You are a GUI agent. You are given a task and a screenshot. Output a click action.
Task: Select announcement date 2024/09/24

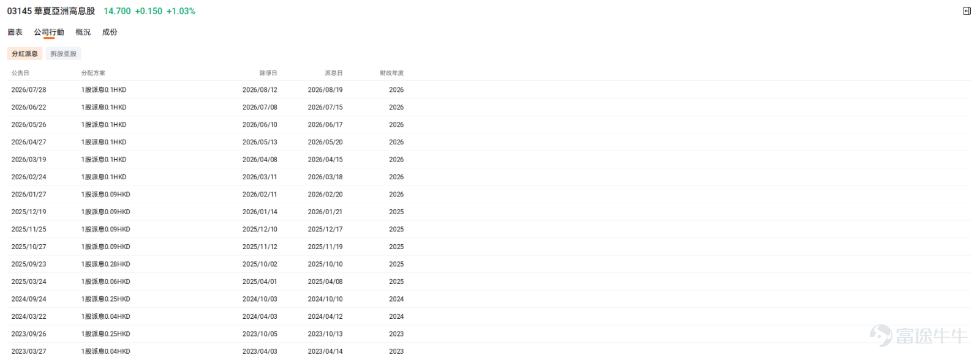(29, 299)
